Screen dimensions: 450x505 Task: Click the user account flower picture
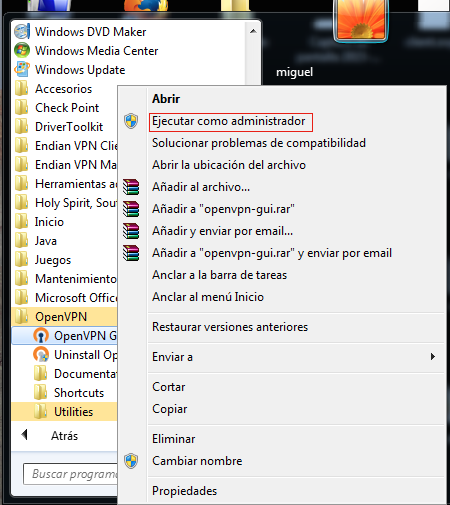[x=361, y=20]
